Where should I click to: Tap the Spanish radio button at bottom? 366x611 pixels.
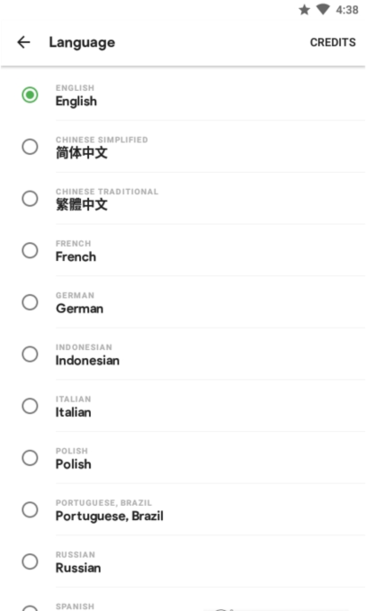point(30,608)
